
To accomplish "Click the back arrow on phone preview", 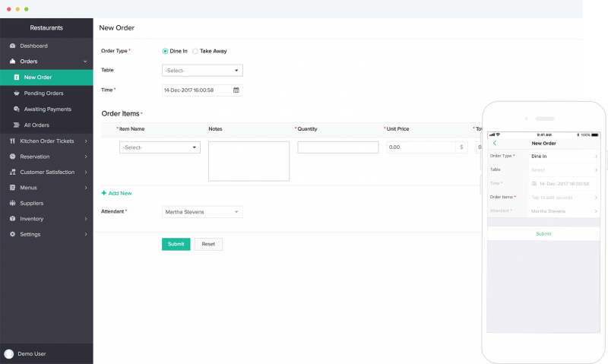I will (x=495, y=143).
